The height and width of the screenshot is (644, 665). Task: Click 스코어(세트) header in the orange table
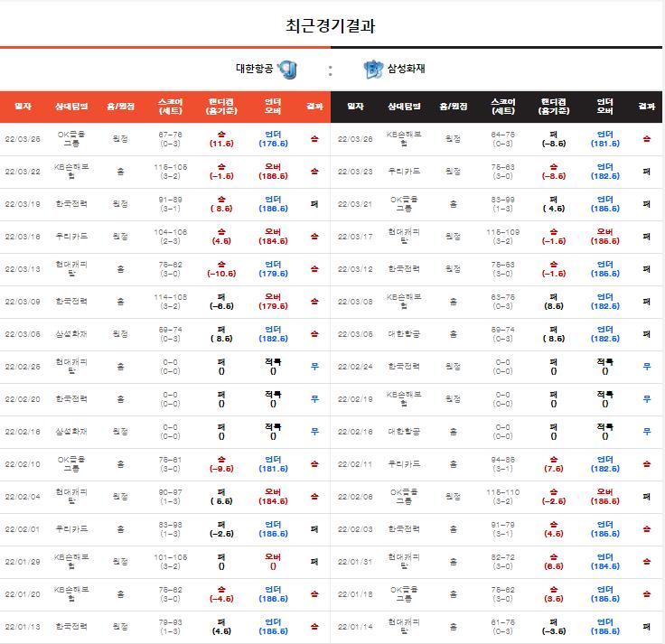(x=171, y=107)
